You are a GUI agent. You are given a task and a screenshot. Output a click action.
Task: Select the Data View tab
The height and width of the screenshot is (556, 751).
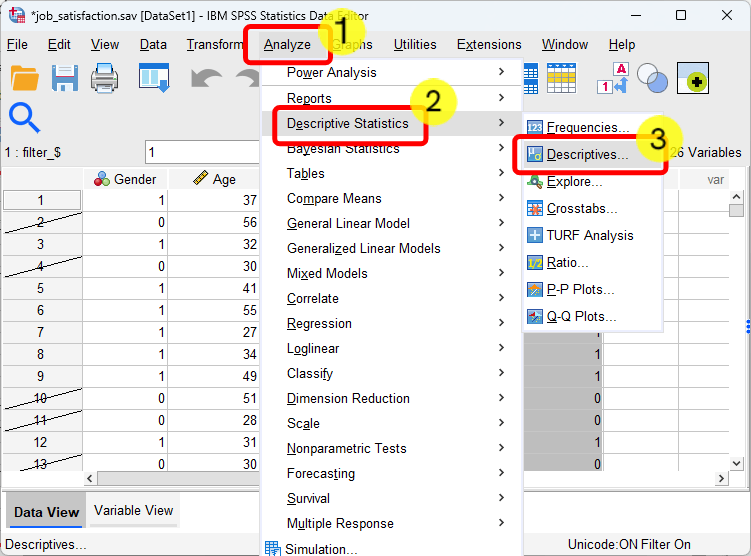coord(46,512)
